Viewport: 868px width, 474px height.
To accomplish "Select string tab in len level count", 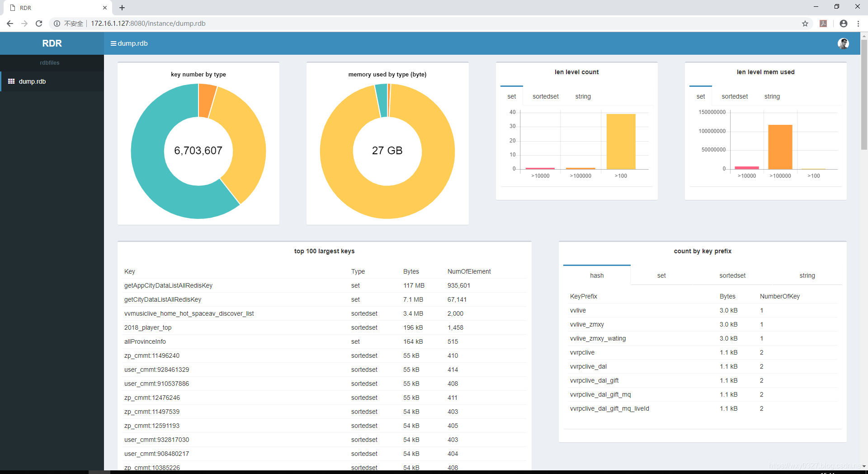I will (583, 96).
